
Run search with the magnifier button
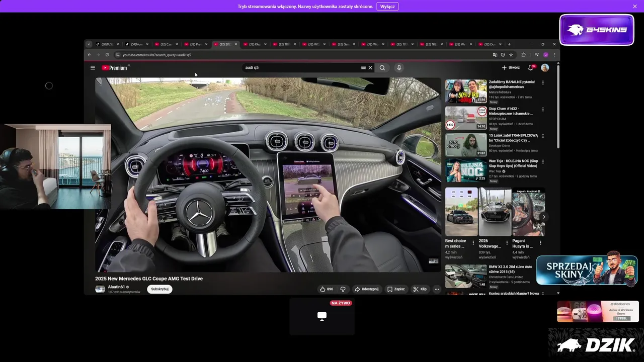pos(382,68)
